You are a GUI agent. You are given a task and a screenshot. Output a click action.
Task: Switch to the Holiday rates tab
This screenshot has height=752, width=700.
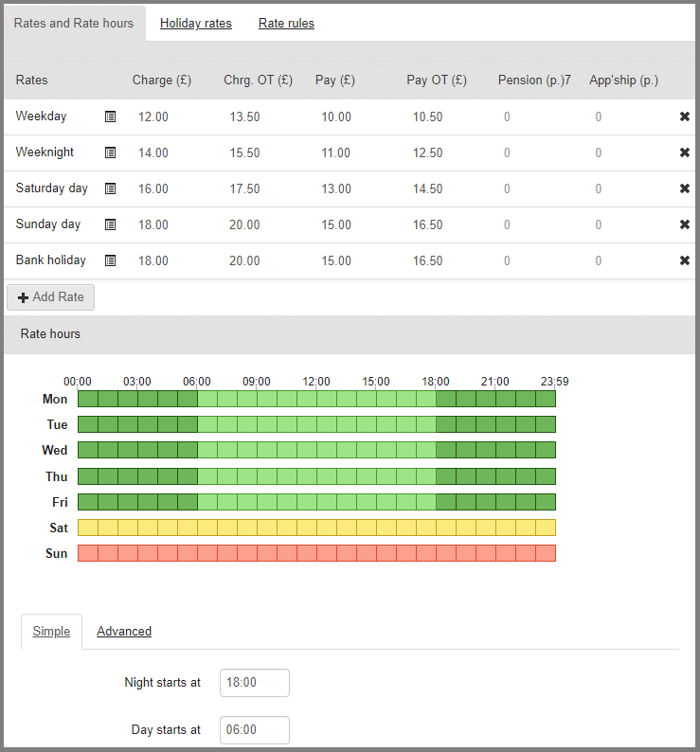coord(195,24)
